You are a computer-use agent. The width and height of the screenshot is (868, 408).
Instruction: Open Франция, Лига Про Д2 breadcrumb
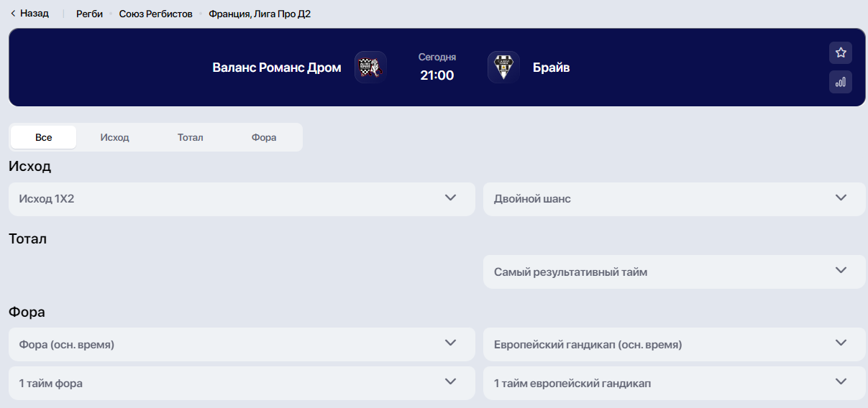click(x=260, y=14)
